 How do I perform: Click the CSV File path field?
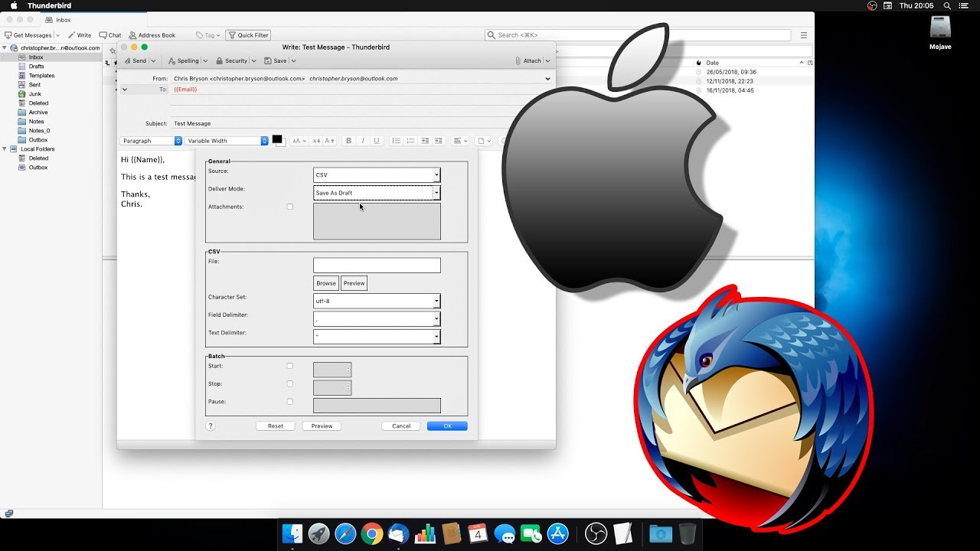coord(377,265)
